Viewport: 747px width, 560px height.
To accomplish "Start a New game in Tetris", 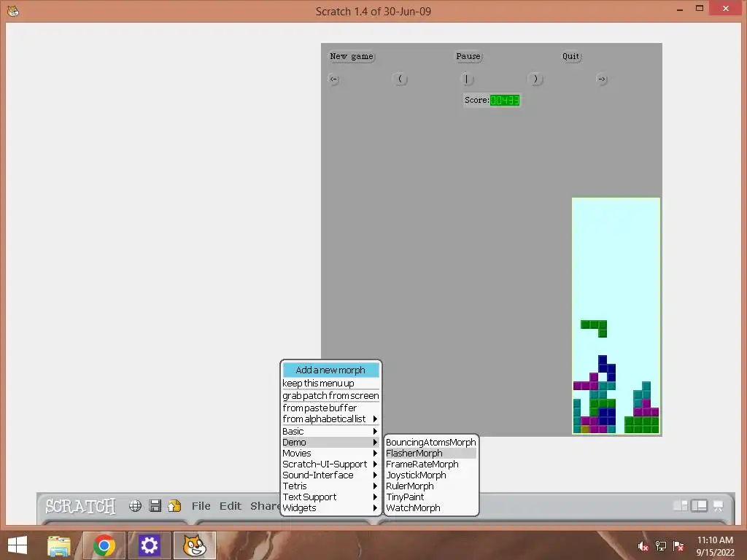I will [352, 56].
